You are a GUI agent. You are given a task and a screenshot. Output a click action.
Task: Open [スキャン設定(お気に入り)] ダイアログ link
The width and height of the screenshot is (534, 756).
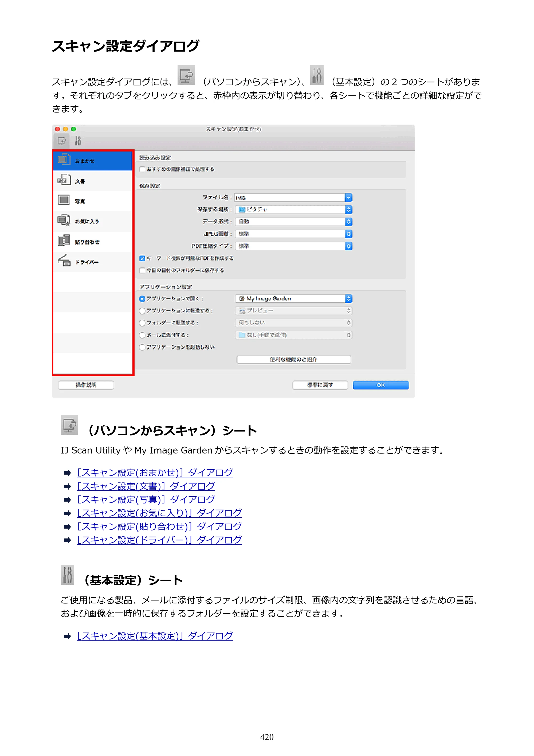click(x=159, y=513)
